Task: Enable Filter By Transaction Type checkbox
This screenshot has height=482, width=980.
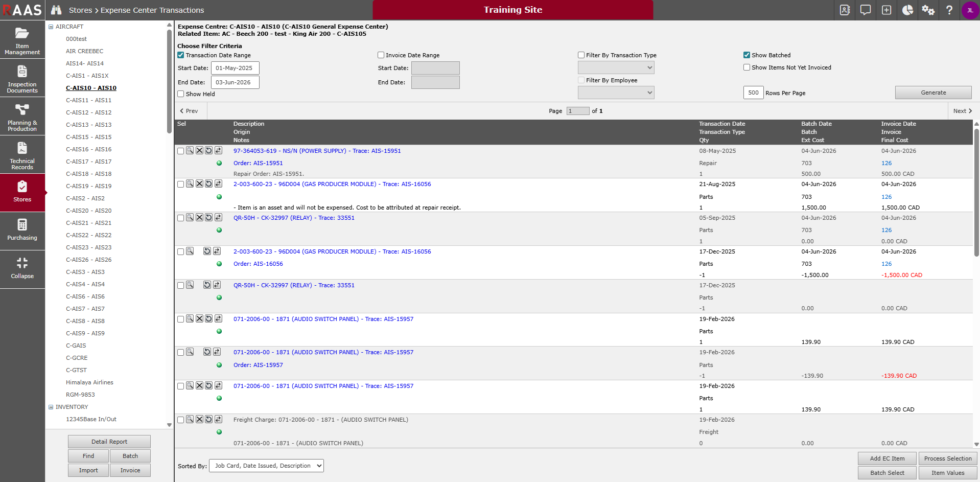Action: pyautogui.click(x=581, y=55)
